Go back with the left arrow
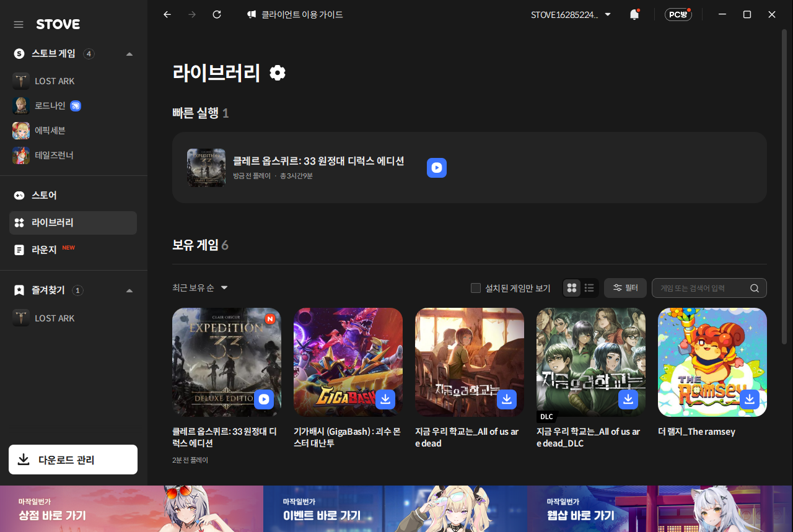 167,14
